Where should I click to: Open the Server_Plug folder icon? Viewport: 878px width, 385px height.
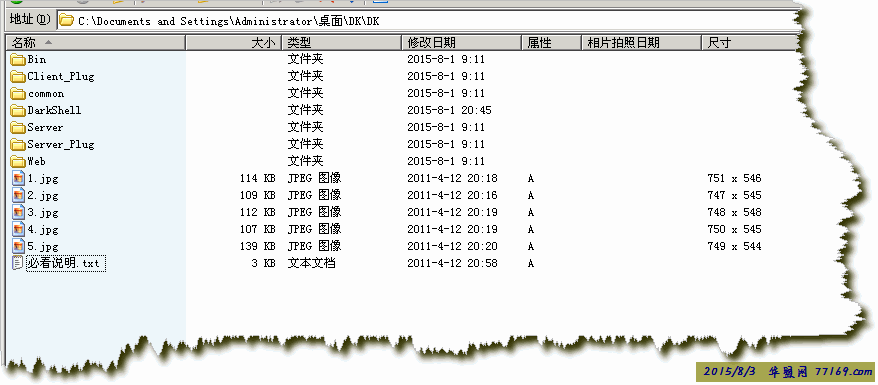(18, 144)
